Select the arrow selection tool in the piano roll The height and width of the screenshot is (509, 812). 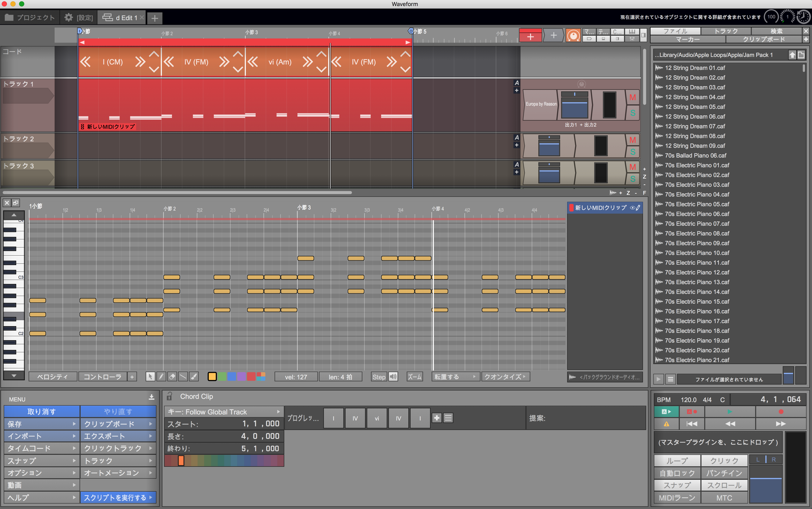point(151,376)
